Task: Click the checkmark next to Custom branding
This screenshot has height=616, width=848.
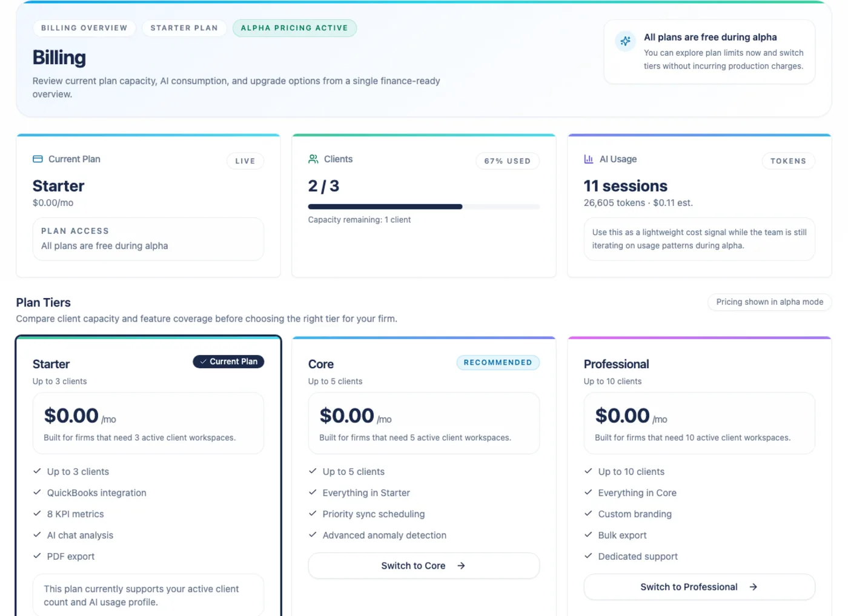Action: [588, 514]
